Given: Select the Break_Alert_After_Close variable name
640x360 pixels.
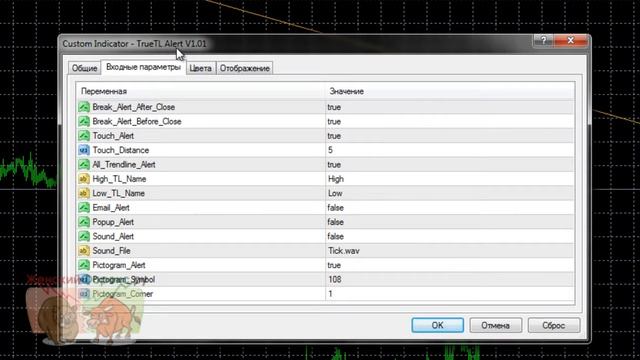Looking at the screenshot, I should pos(133,107).
